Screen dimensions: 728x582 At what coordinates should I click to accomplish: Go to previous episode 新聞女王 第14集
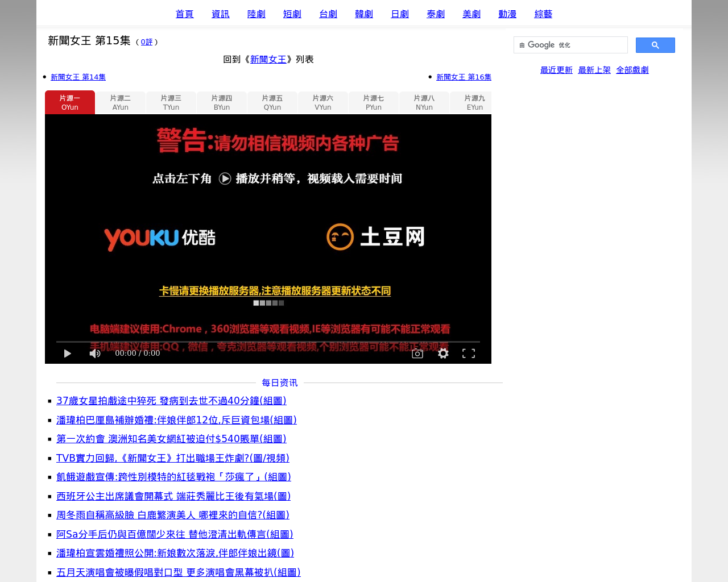coord(78,77)
